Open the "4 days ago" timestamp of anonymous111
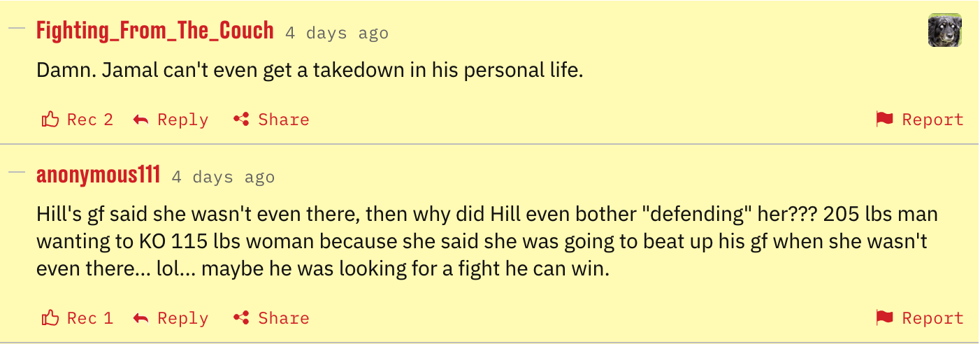 [223, 178]
